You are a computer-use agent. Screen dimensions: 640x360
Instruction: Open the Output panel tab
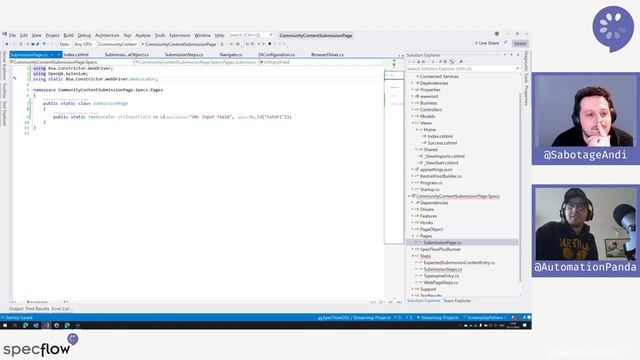[16, 309]
